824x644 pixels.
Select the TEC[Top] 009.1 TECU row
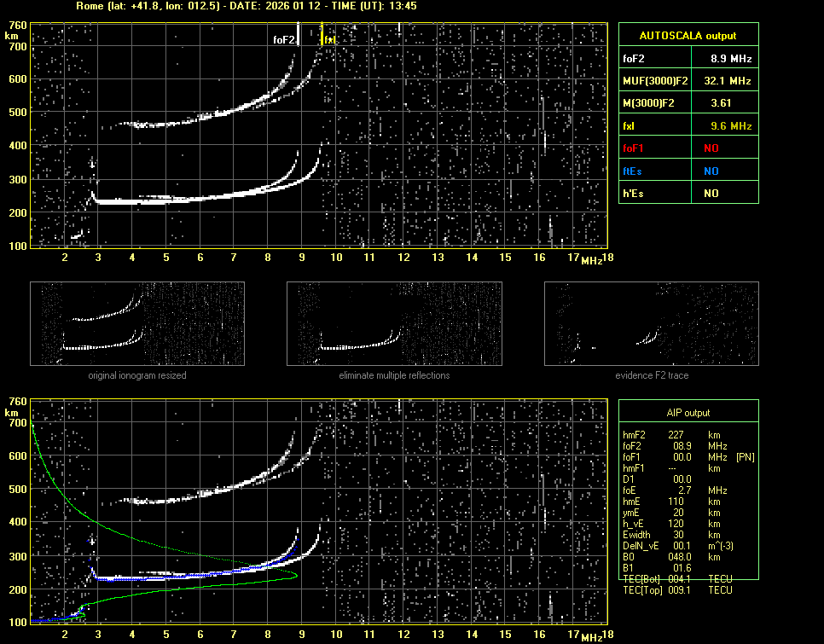click(677, 589)
